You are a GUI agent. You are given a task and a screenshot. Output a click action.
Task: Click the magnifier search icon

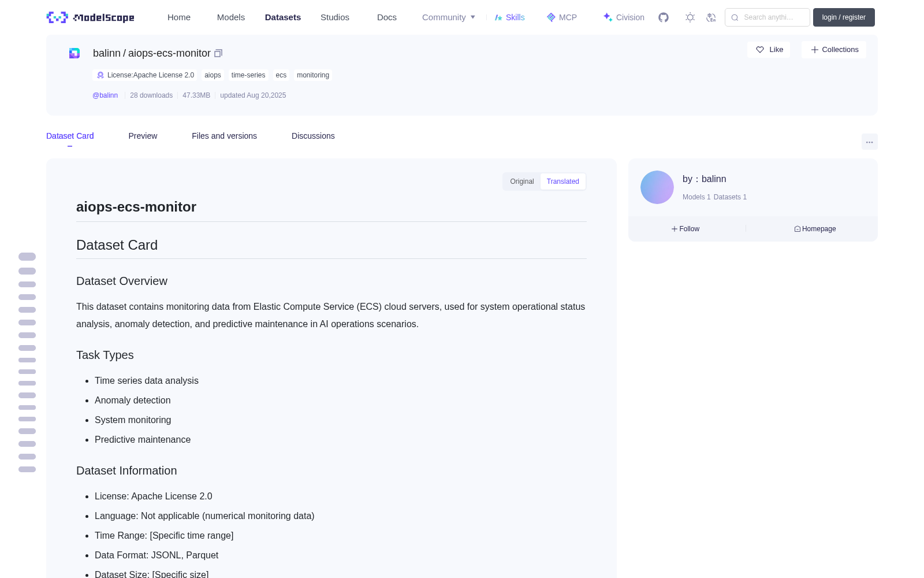click(x=735, y=17)
